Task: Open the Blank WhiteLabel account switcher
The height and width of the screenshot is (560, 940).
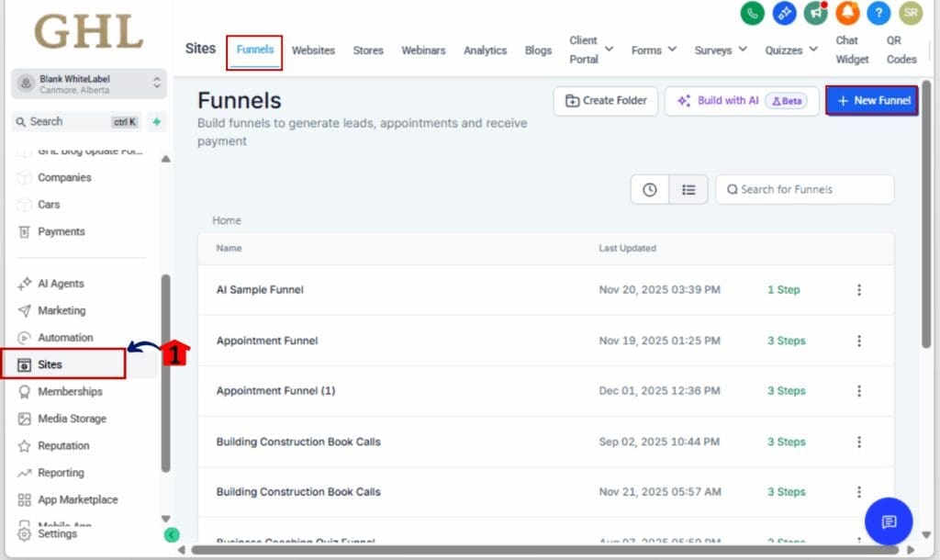Action: [89, 84]
